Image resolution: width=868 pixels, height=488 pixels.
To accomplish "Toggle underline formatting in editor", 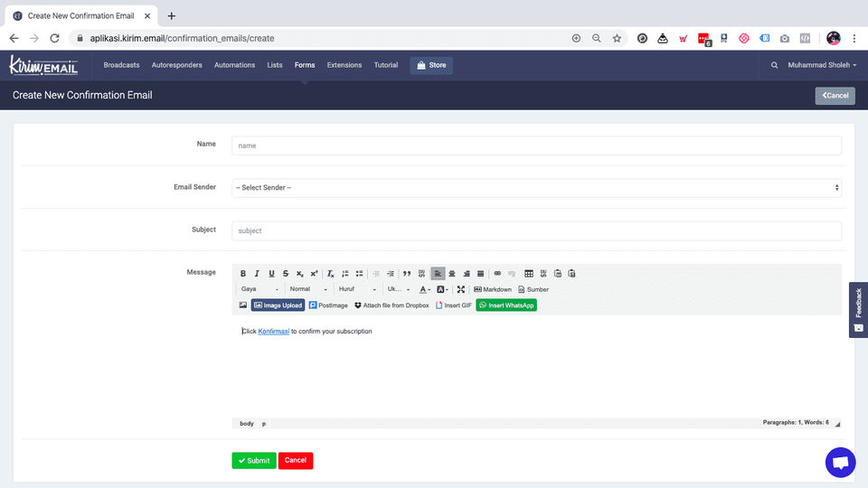I will pos(271,273).
